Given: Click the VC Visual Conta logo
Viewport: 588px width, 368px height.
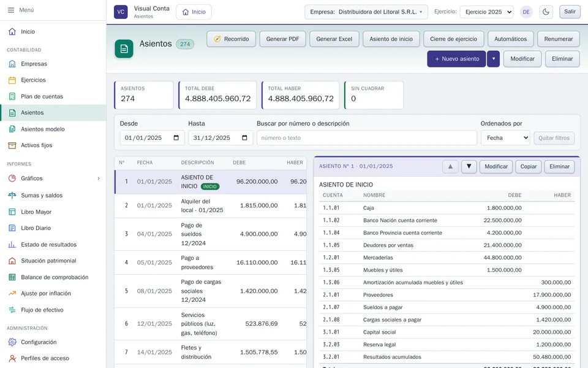Looking at the screenshot, I should [121, 12].
